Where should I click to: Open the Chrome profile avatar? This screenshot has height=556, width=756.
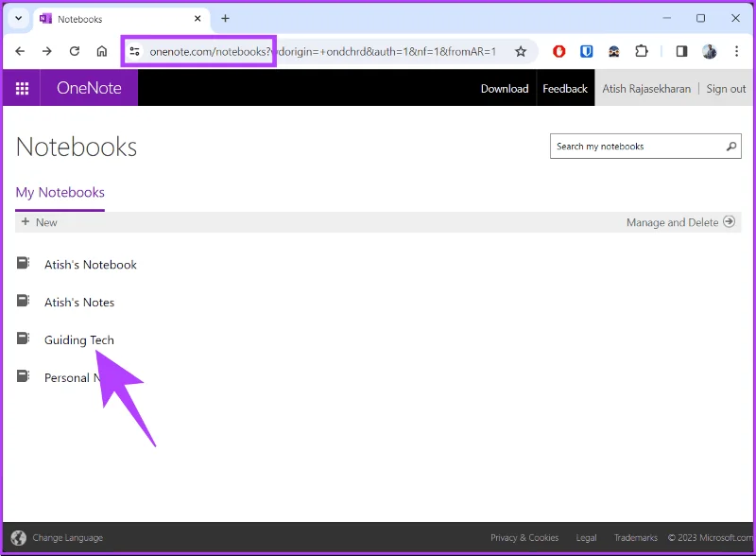point(709,51)
